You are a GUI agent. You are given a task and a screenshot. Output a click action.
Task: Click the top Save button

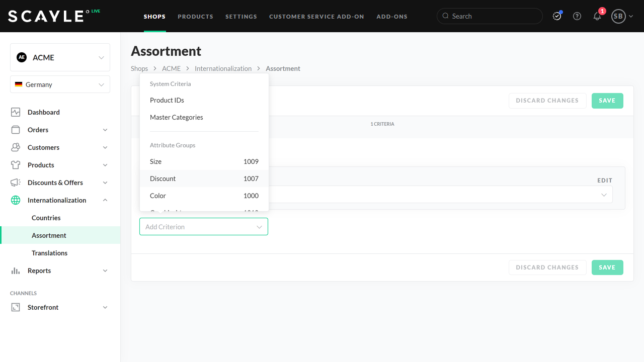(x=607, y=101)
